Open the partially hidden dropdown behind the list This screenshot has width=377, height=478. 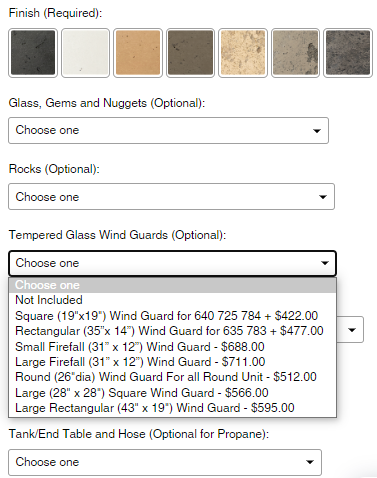click(350, 329)
